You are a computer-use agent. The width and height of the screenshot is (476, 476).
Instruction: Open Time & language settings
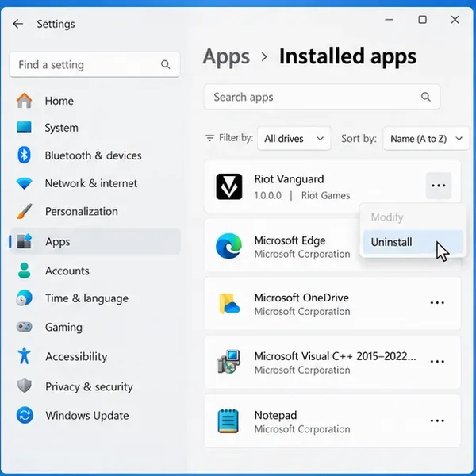95,298
